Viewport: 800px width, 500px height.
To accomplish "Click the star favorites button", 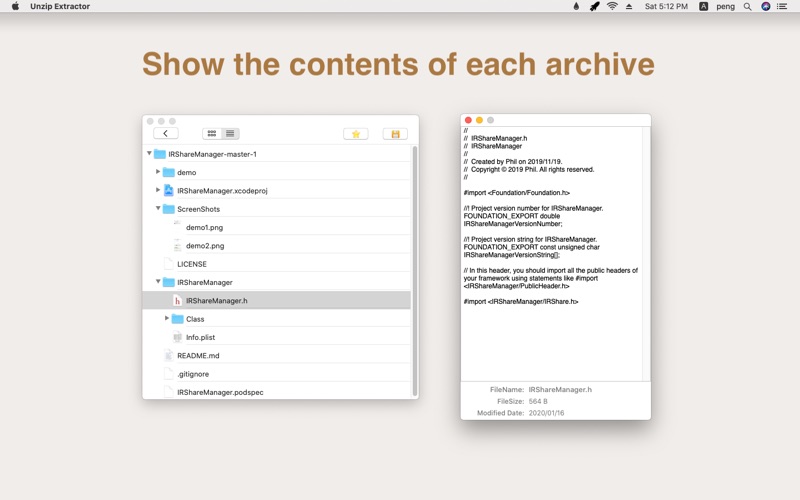I will [356, 134].
